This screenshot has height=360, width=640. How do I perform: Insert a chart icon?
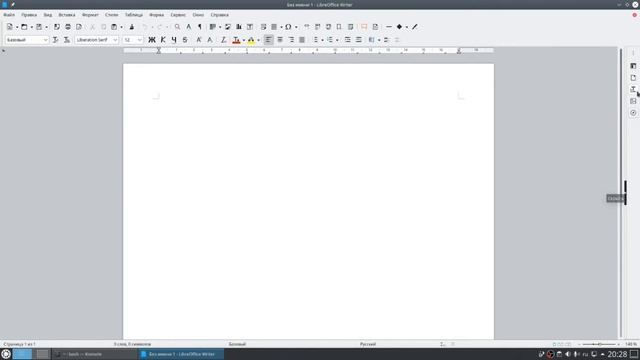click(239, 27)
